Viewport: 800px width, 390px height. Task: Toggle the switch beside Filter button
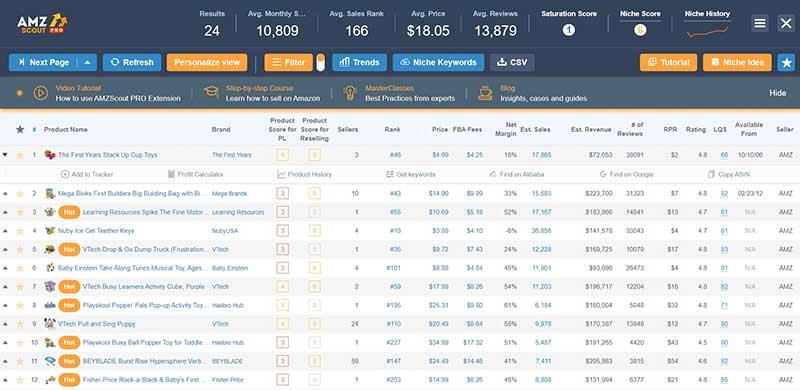[x=320, y=63]
